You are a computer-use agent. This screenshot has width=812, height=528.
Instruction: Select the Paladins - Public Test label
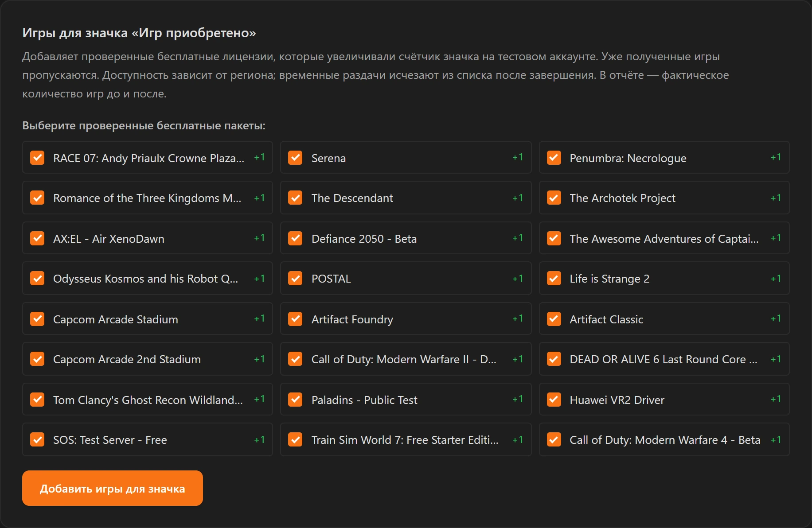click(364, 400)
